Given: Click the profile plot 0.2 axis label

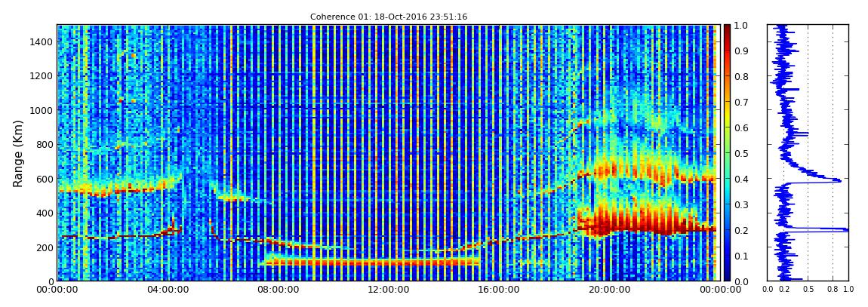Looking at the screenshot, I should (x=784, y=290).
